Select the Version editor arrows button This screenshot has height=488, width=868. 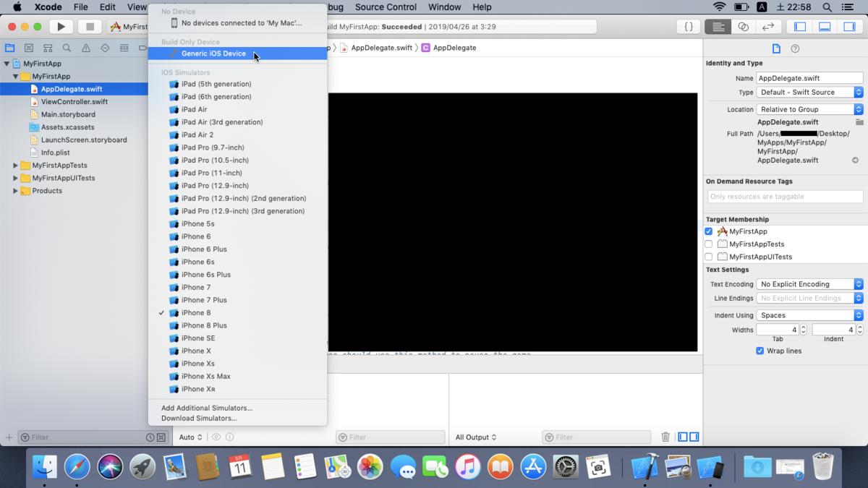[768, 27]
